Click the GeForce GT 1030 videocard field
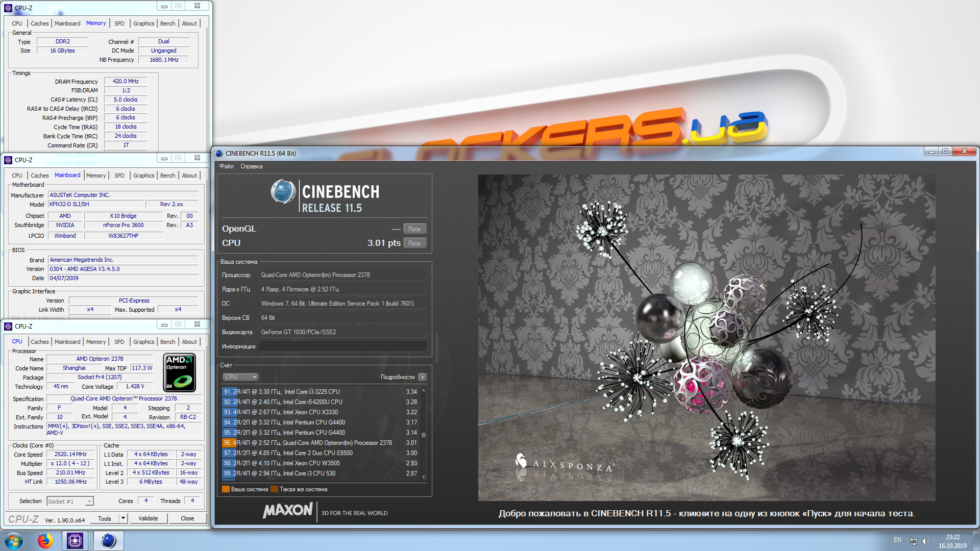980x551 pixels. [342, 332]
